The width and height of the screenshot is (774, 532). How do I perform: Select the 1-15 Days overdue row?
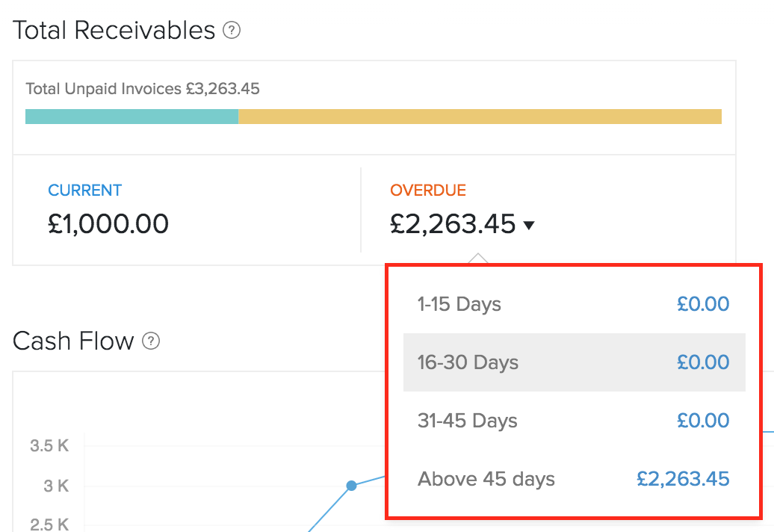click(x=459, y=305)
